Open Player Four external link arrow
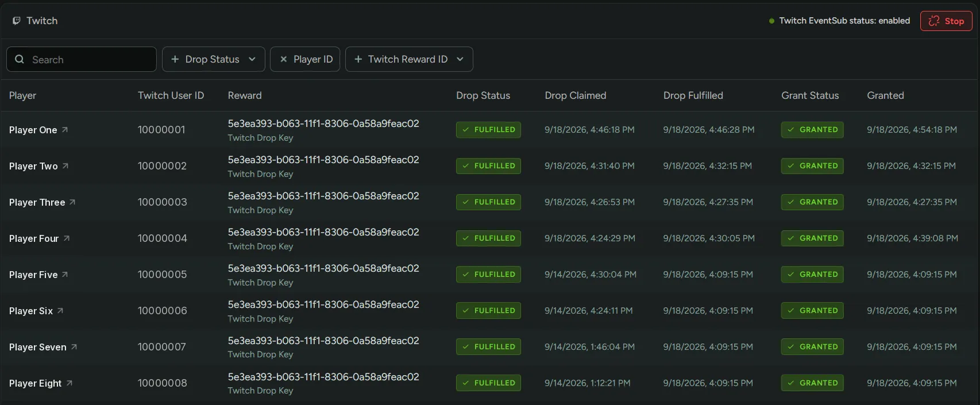This screenshot has height=405, width=980. pos(67,238)
